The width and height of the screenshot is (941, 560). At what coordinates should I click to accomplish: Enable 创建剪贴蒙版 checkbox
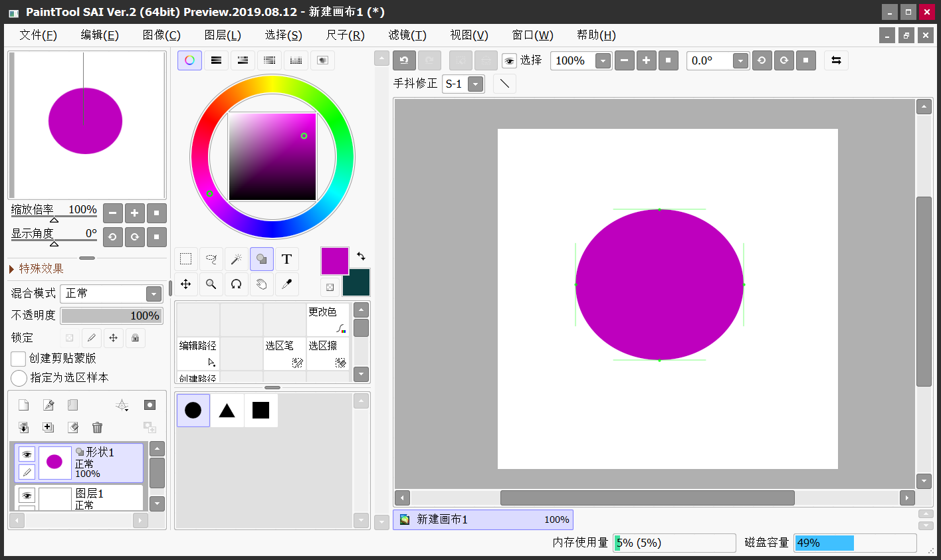[19, 359]
